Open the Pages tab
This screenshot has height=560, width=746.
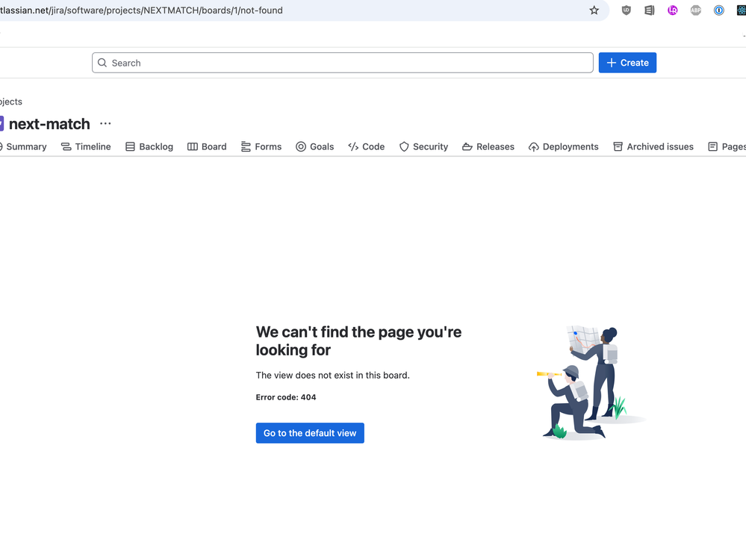[727, 146]
